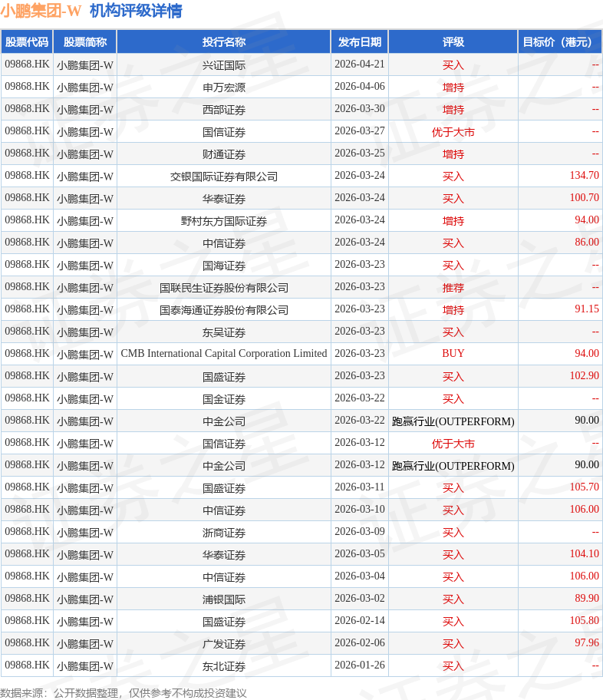Click the 发布日期 column header
The image size is (603, 700).
[359, 42]
